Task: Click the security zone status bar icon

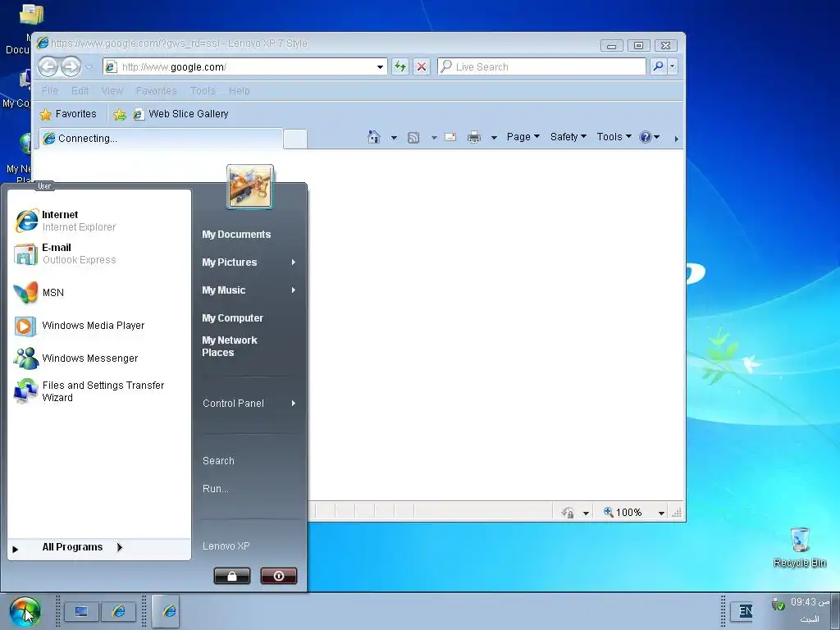Action: [x=568, y=513]
